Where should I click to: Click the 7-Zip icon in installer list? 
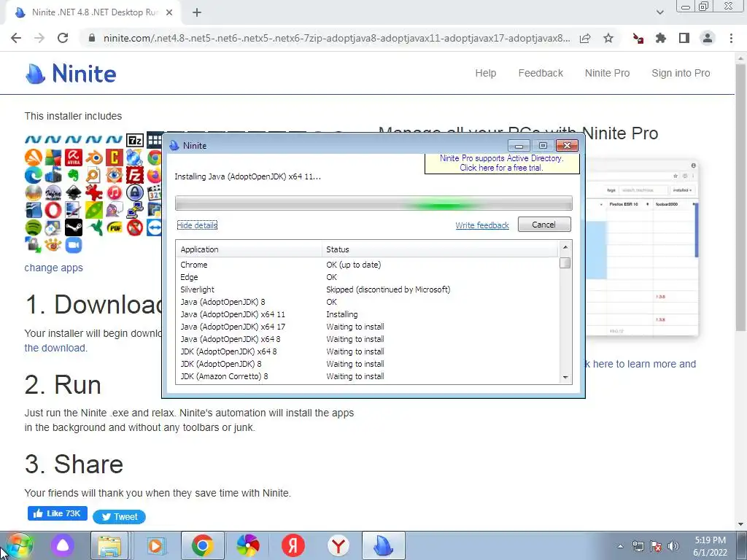pos(135,141)
